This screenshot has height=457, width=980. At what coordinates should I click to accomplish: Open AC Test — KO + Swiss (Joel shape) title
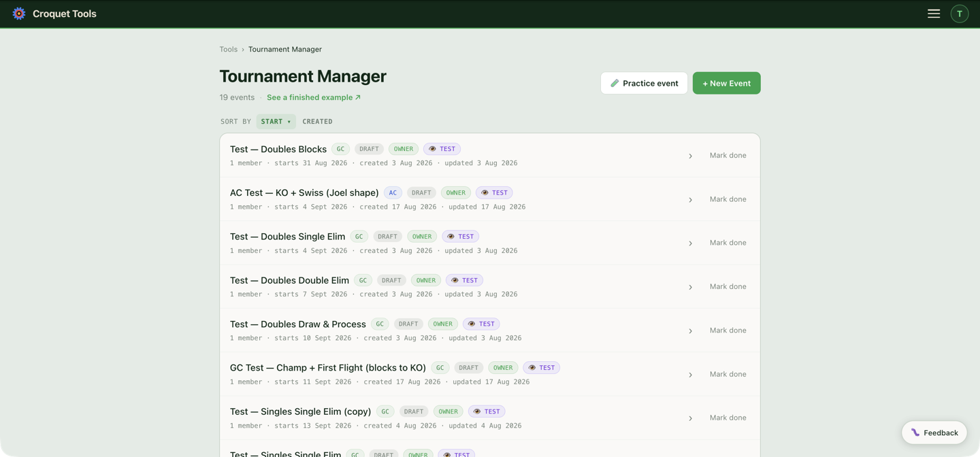pyautogui.click(x=304, y=192)
